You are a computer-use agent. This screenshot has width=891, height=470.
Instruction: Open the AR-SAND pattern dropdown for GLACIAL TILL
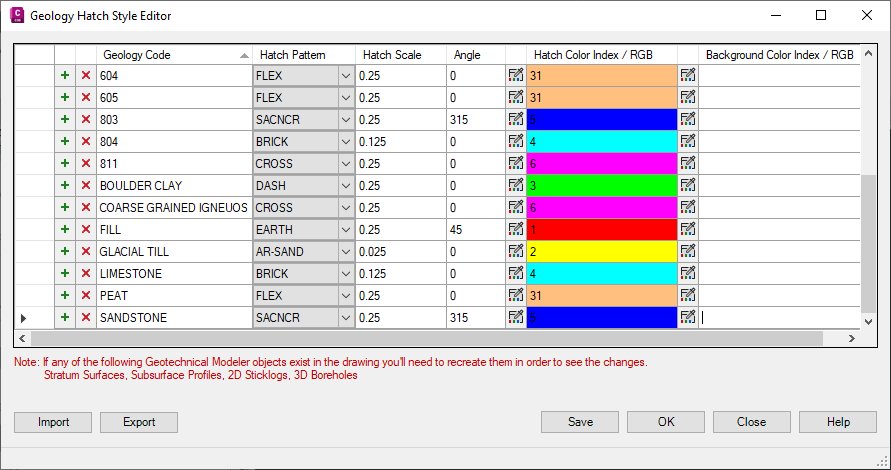pyautogui.click(x=346, y=251)
